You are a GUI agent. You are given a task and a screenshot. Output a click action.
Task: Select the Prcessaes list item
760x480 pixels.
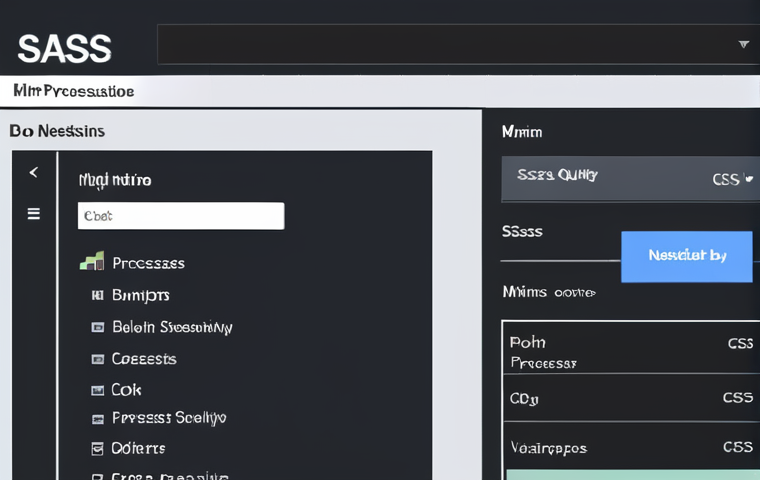148,263
